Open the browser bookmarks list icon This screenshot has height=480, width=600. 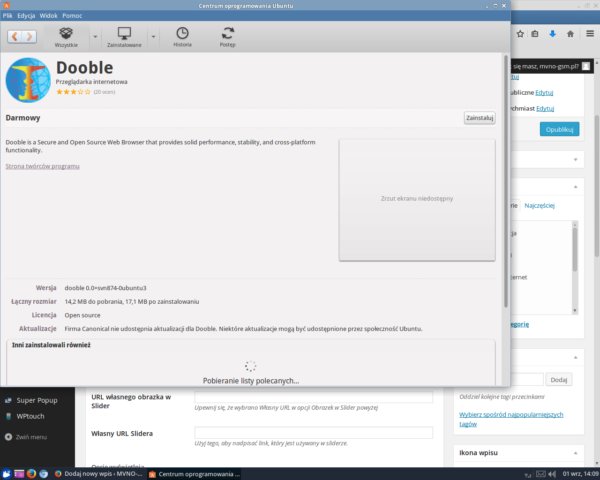[x=535, y=34]
